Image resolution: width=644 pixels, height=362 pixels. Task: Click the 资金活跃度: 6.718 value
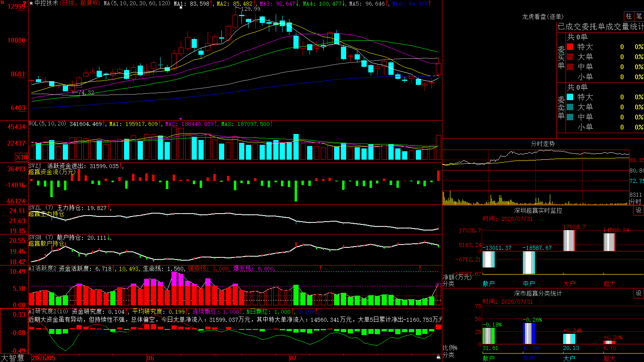pos(85,268)
